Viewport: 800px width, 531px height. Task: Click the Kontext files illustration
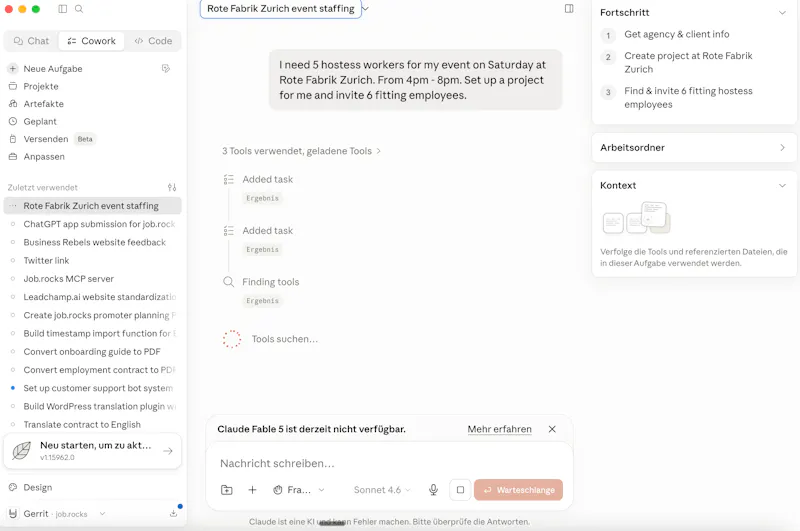[636, 218]
